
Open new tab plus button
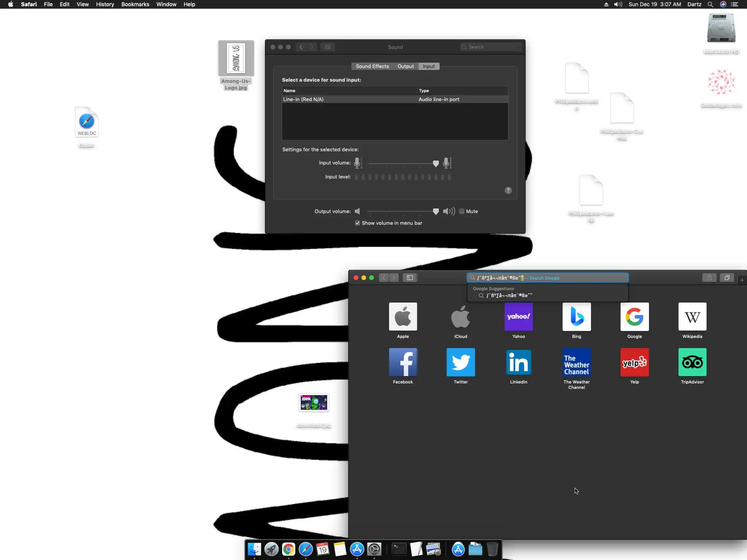tap(742, 280)
